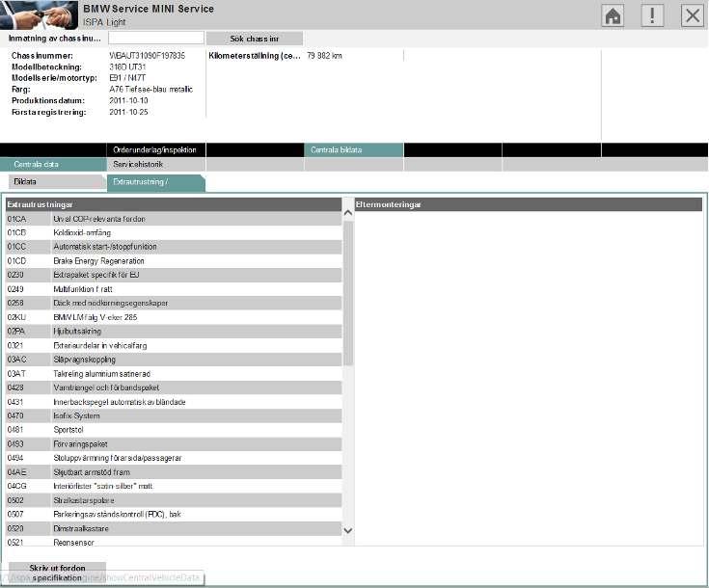Viewport: 709px width, 588px height.
Task: Select the 0321 Exteriördelar row
Action: click(x=174, y=345)
